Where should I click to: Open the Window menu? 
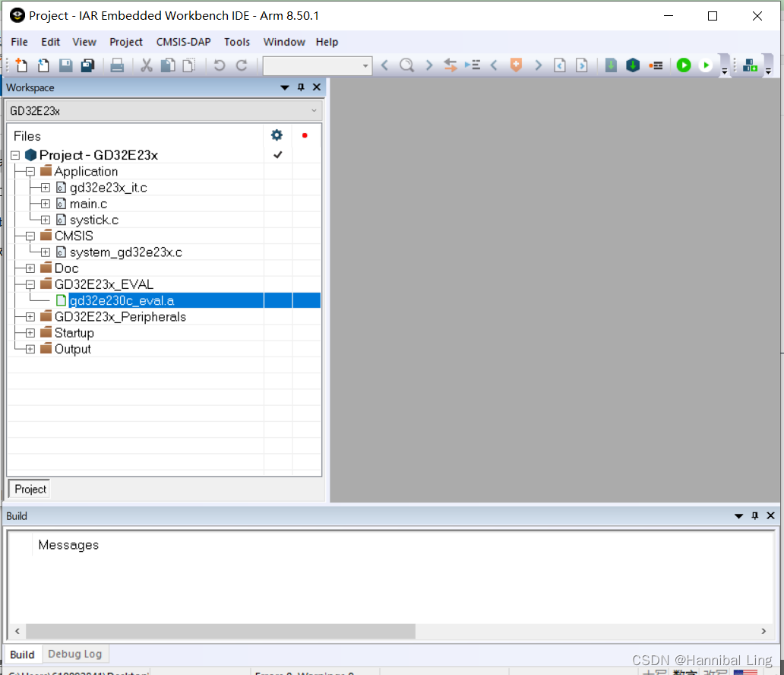point(284,42)
